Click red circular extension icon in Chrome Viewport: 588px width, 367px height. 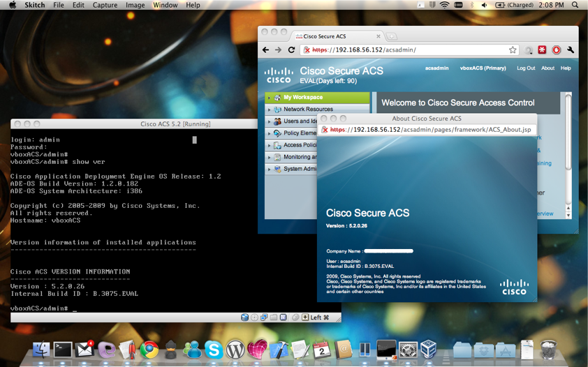[x=556, y=50]
